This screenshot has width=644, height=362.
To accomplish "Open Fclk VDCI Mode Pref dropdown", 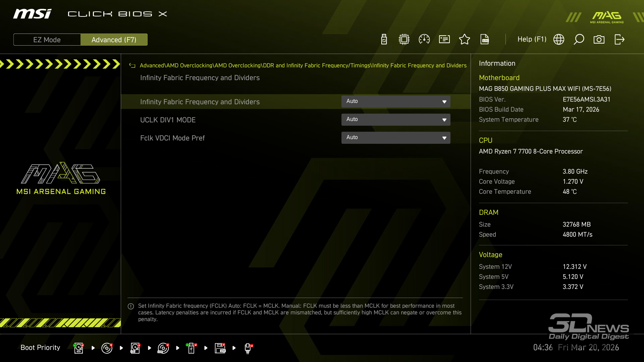I will (396, 138).
